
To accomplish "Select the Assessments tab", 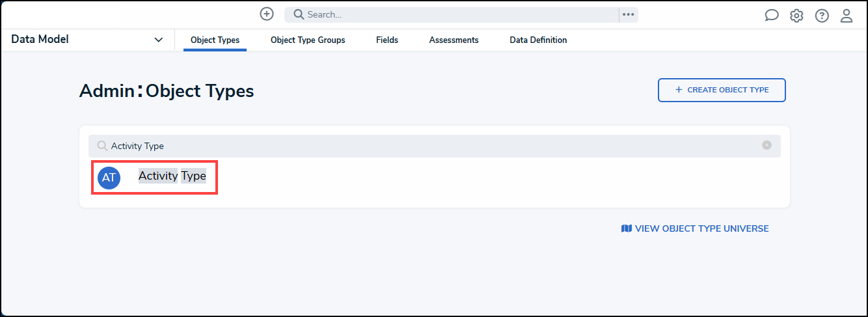I will click(454, 40).
